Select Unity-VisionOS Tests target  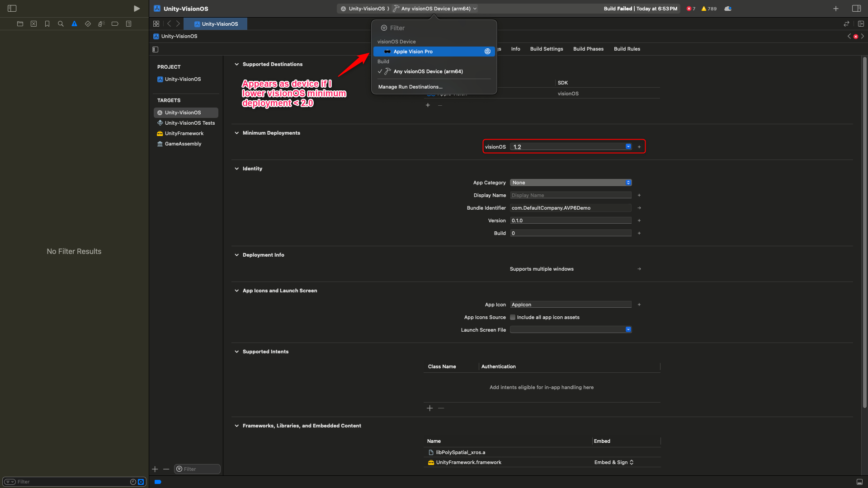[186, 123]
